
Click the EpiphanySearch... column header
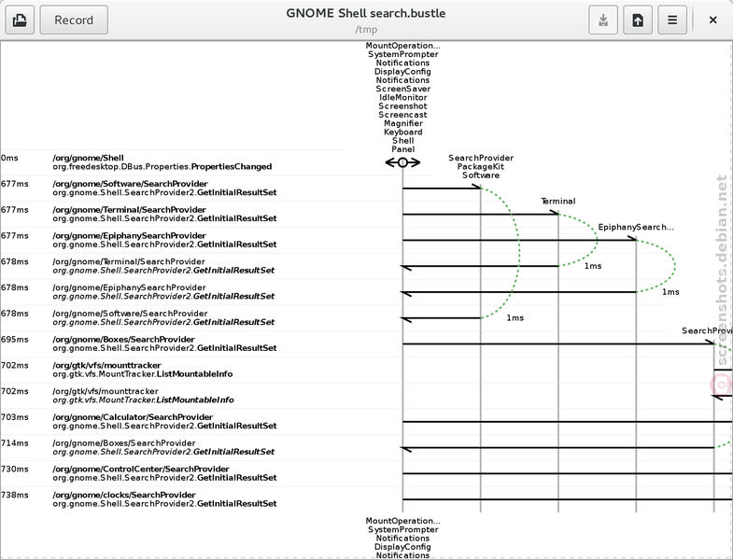[x=636, y=227]
